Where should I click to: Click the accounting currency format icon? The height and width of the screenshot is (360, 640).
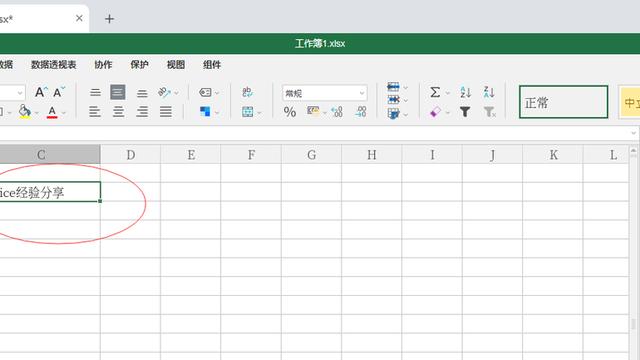tap(313, 111)
